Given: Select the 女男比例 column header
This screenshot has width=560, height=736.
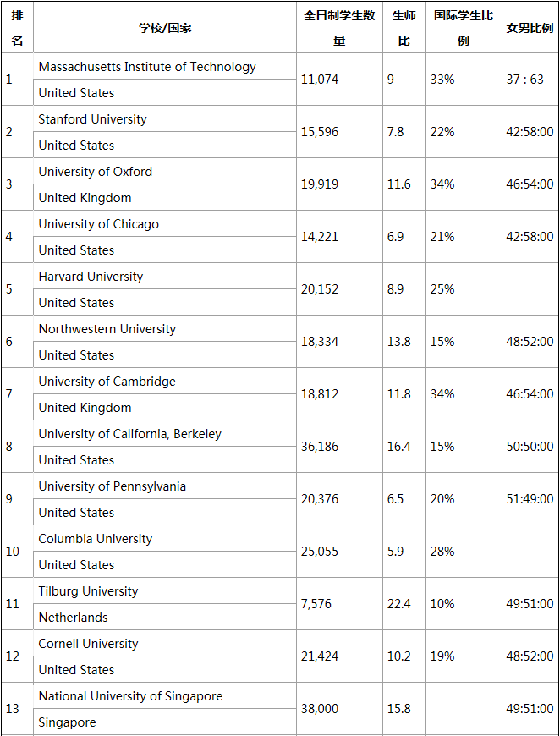Looking at the screenshot, I should point(530,28).
